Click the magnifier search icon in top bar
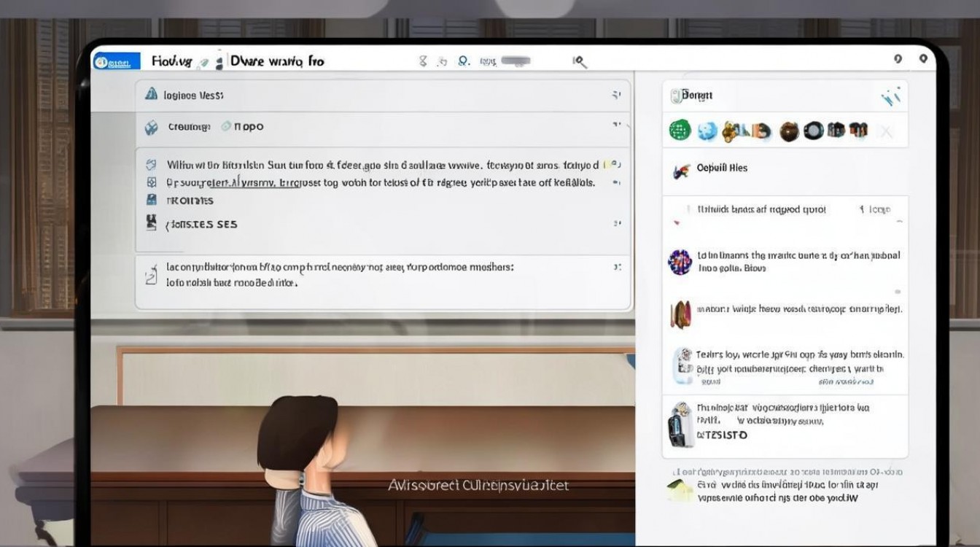Image resolution: width=980 pixels, height=547 pixels. click(x=580, y=62)
